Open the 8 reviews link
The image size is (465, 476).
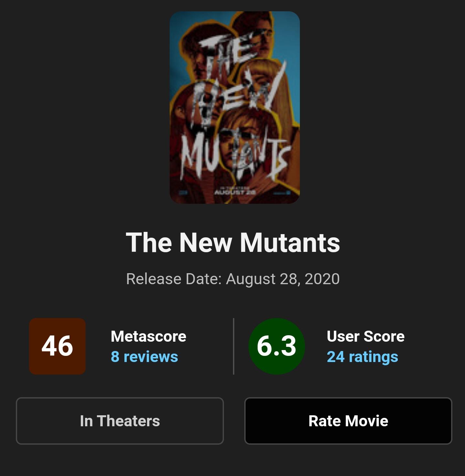pos(144,357)
